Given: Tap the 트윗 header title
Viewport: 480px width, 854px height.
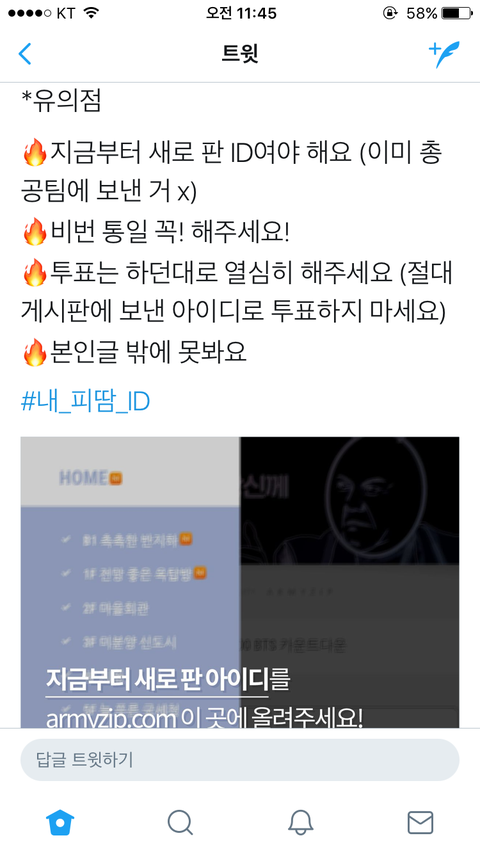Looking at the screenshot, I should 240,53.
